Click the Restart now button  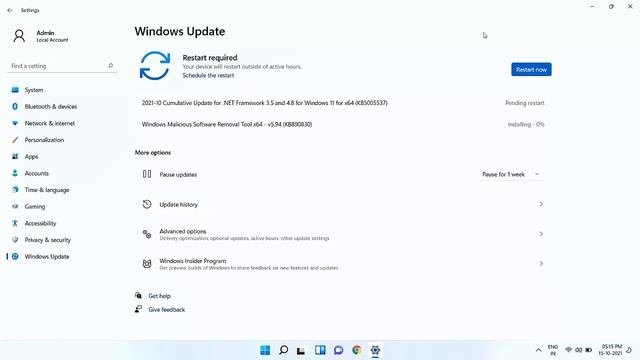pyautogui.click(x=531, y=69)
